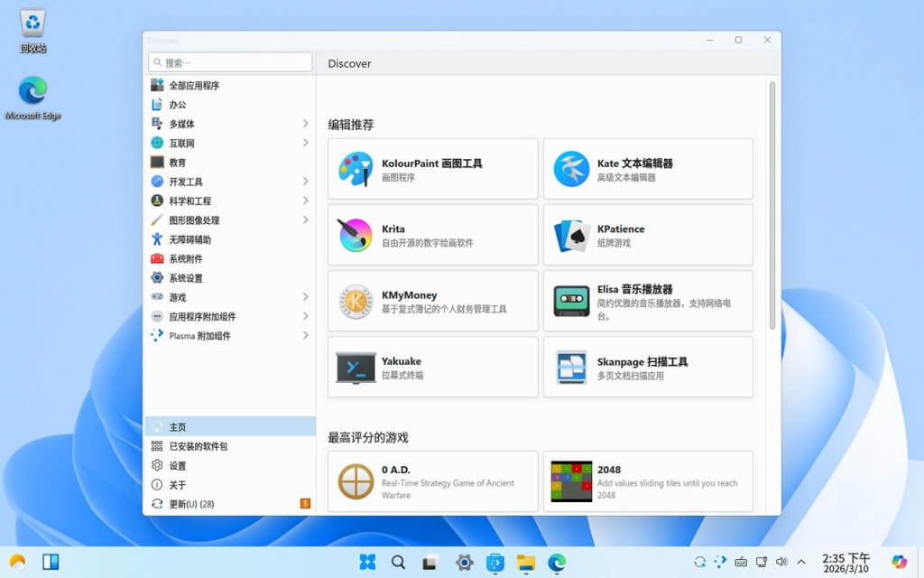The image size is (924, 578).
Task: Expand the 多媒体 category chevron
Action: (305, 123)
